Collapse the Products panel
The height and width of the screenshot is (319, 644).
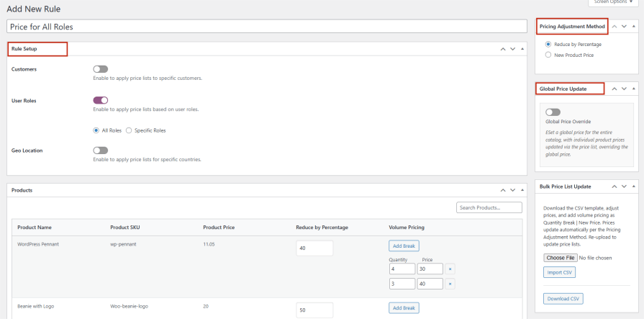(522, 190)
